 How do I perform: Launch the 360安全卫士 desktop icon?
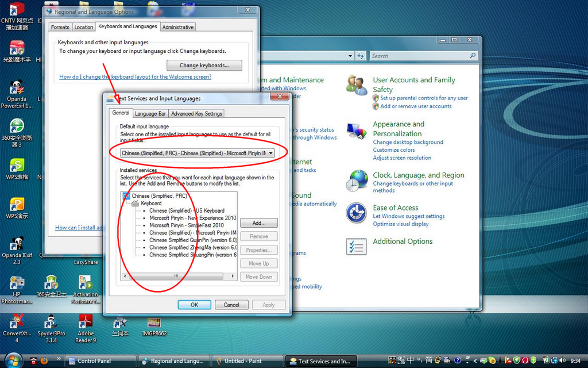(x=51, y=286)
